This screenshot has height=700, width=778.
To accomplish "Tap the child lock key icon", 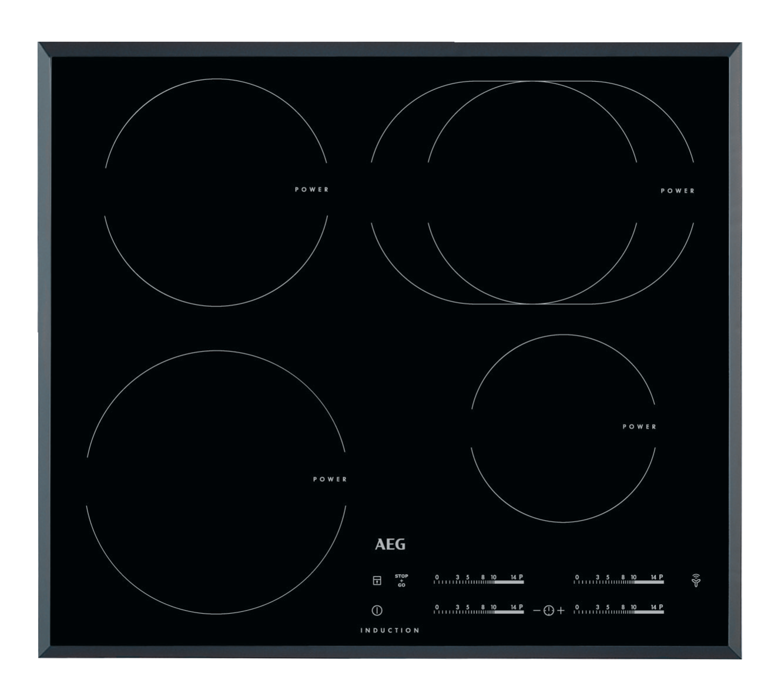I will click(x=377, y=581).
